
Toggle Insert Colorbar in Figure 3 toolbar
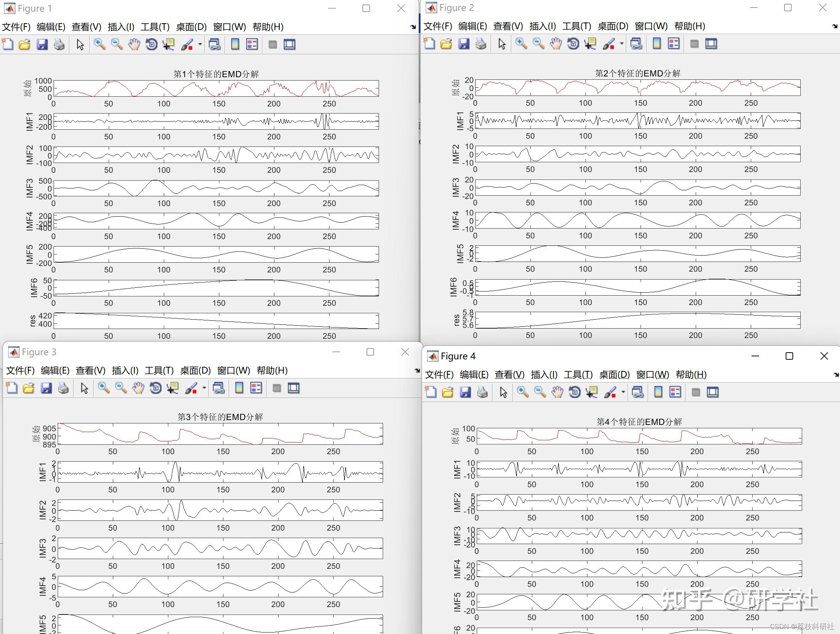point(239,388)
